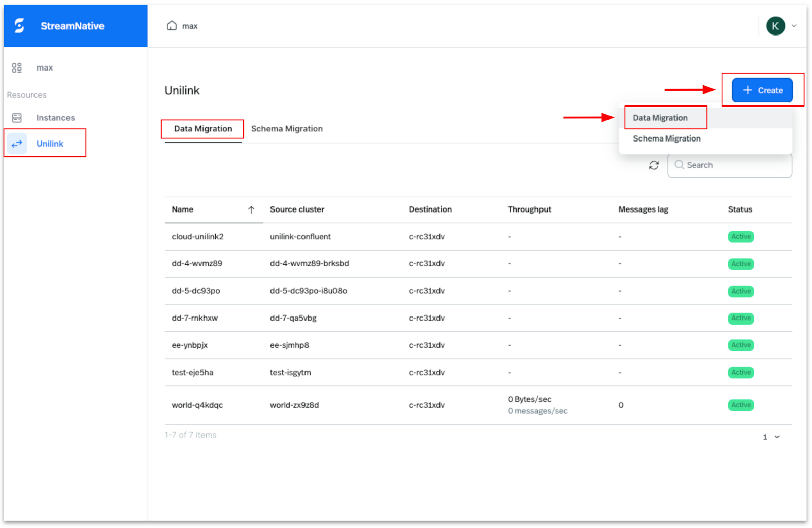
Task: Click the Status column header
Action: click(739, 209)
